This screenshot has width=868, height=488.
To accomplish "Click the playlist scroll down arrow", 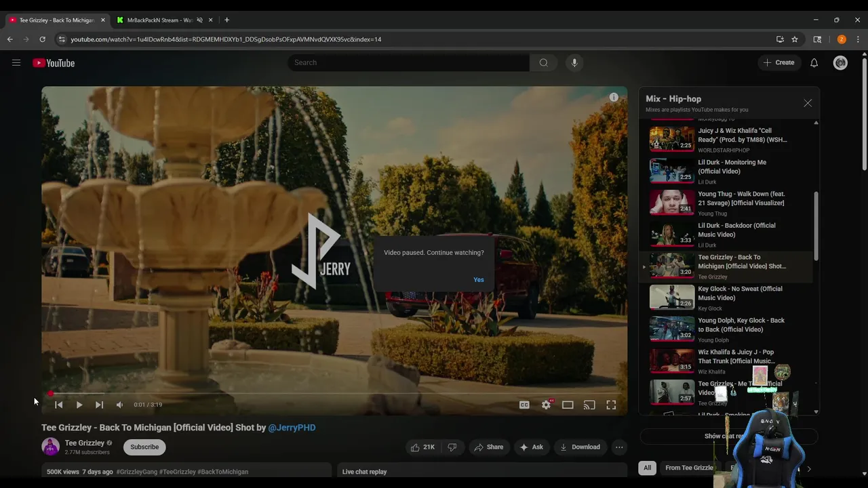I will (816, 411).
